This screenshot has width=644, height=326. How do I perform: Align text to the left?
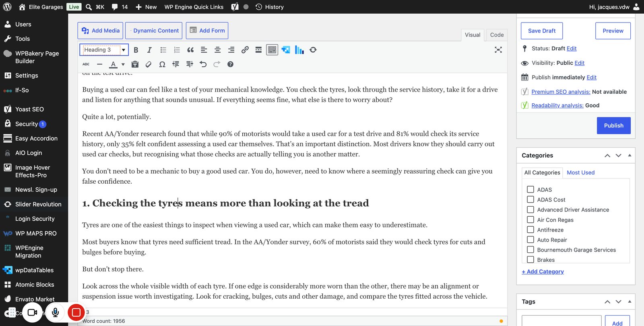coord(204,50)
